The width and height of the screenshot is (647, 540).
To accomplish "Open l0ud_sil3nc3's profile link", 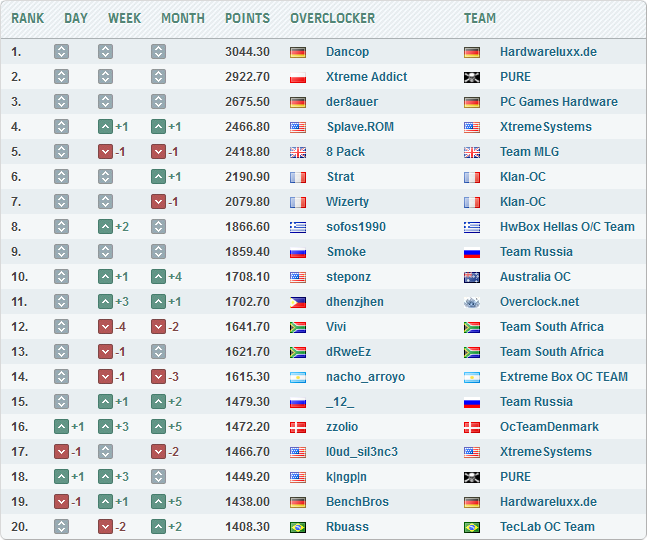I will (x=362, y=452).
